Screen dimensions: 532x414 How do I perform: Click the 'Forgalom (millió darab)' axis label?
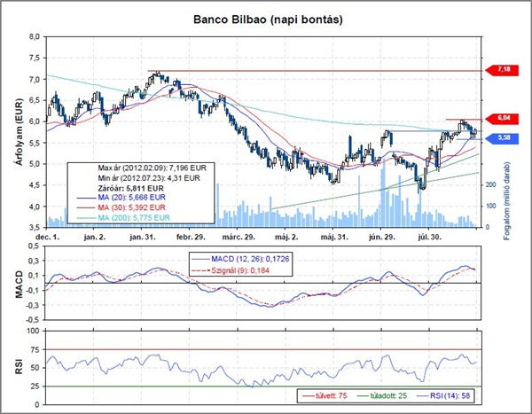pyautogui.click(x=507, y=201)
